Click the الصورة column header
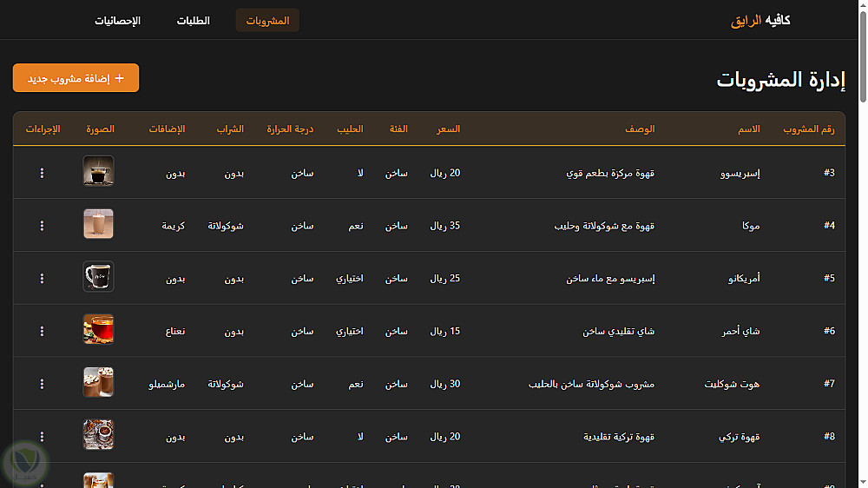This screenshot has width=868, height=488. click(x=100, y=129)
